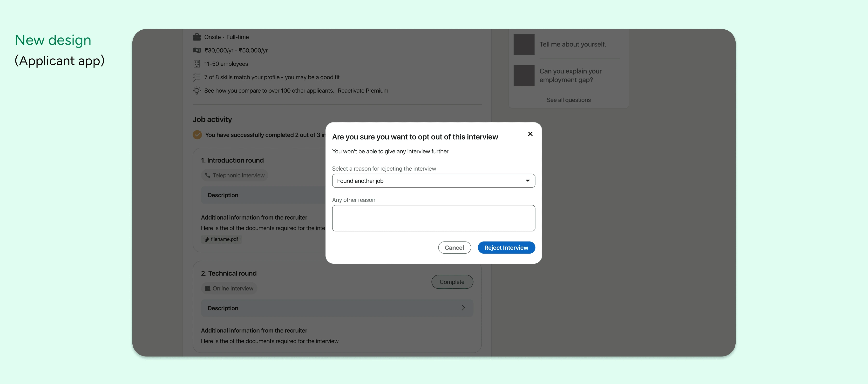Click the briefcase icon beside Onsite
Viewport: 868px width, 384px height.
[197, 37]
